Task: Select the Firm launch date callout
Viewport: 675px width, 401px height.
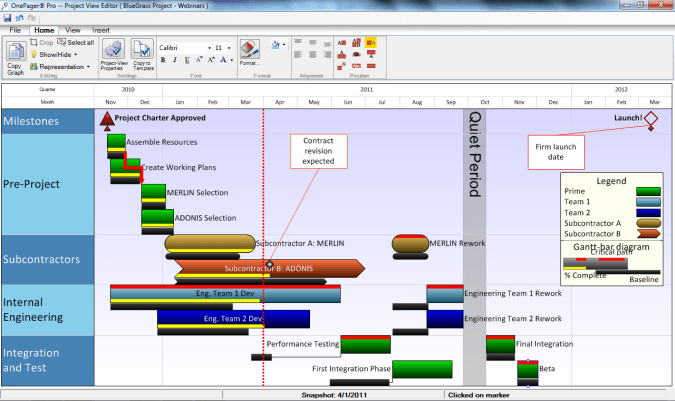Action: pos(556,152)
